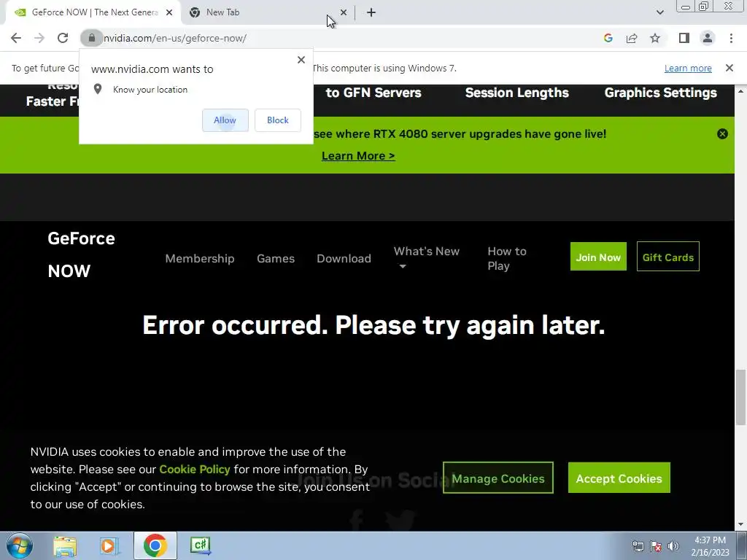747x560 pixels.
Task: Click the browser forward arrow
Action: (39, 38)
